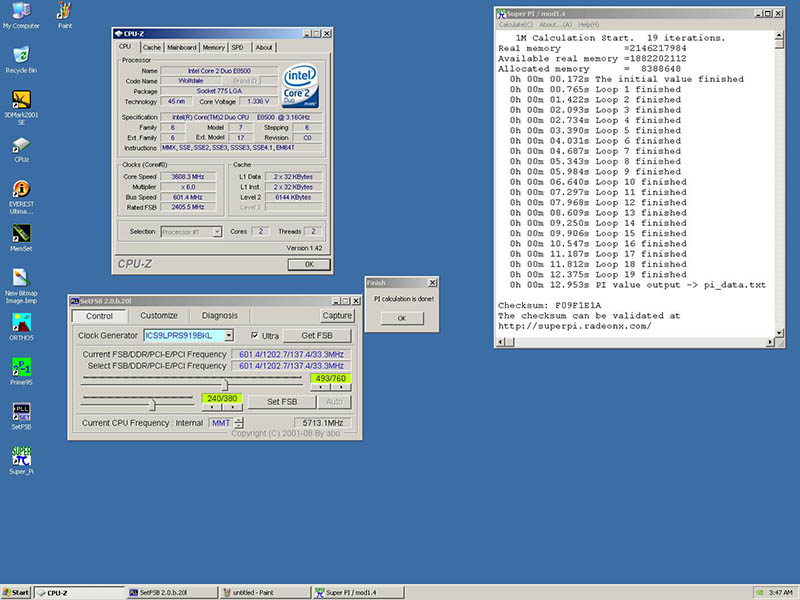The image size is (800, 600).
Task: Click the green tray icon beside the clock
Action: point(760,592)
